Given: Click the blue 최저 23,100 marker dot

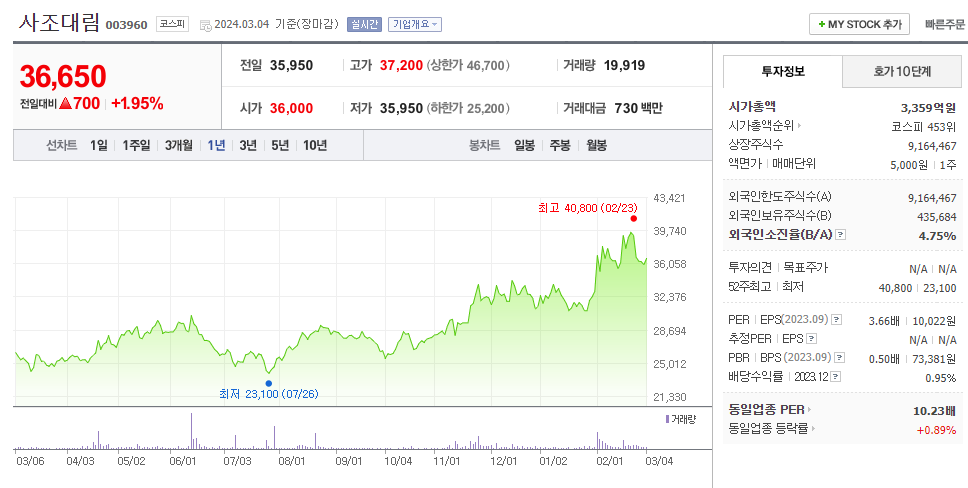Looking at the screenshot, I should pyautogui.click(x=269, y=383).
